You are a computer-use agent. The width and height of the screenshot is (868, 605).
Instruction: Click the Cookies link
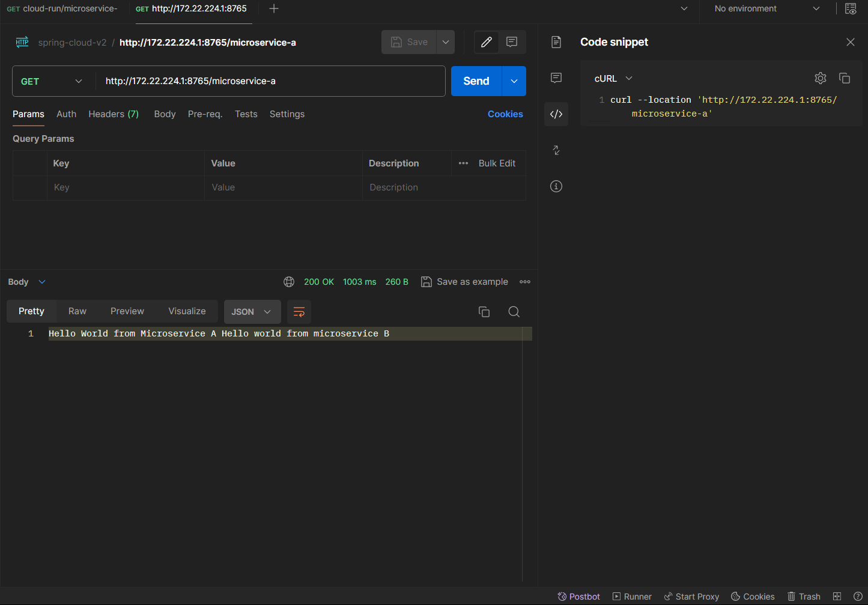(505, 114)
